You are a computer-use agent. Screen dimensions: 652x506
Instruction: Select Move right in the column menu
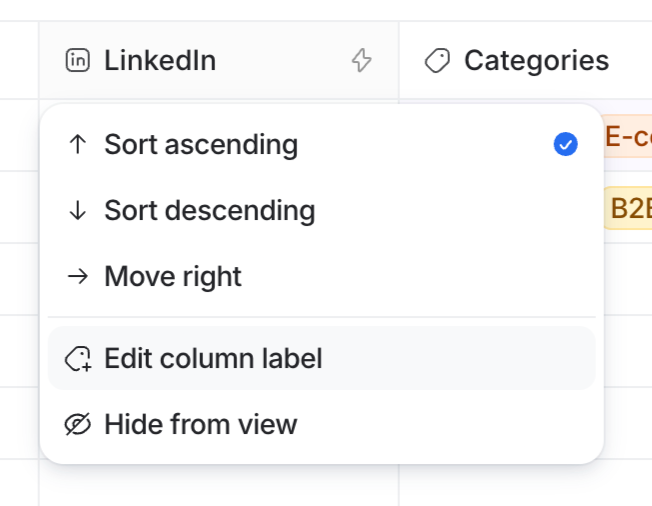(x=173, y=277)
